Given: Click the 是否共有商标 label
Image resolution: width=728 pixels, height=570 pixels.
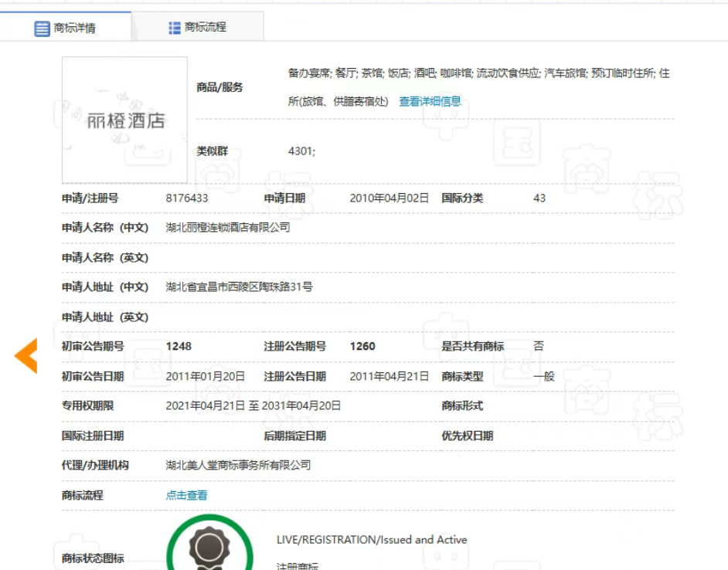Looking at the screenshot, I should click(x=473, y=346).
